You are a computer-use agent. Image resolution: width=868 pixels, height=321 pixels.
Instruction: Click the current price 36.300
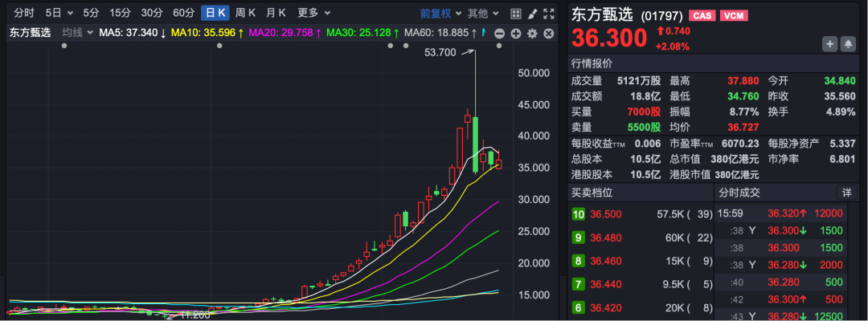click(x=609, y=39)
